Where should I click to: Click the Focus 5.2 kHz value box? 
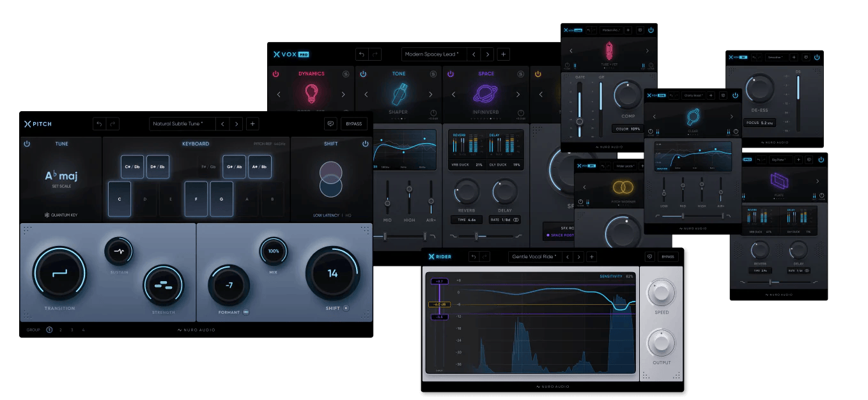760,123
